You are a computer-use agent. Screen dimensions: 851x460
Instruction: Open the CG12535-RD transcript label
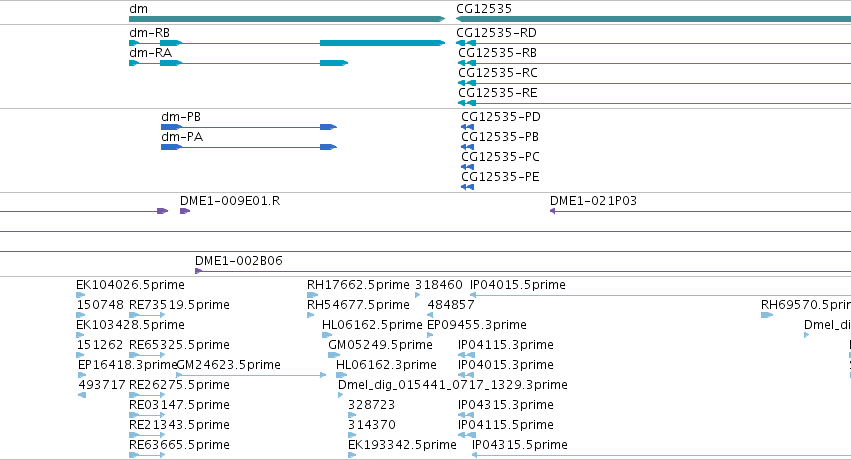(496, 33)
